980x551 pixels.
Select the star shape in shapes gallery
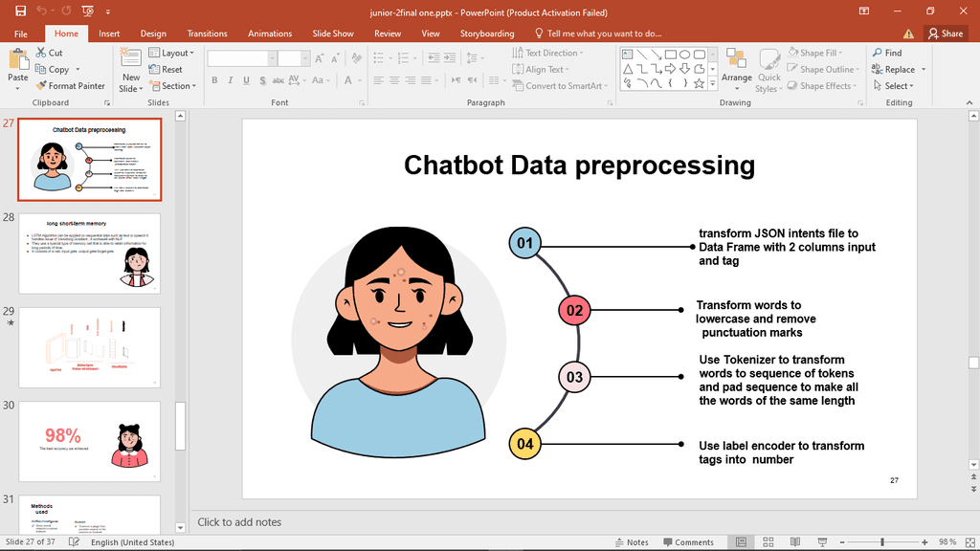(699, 84)
